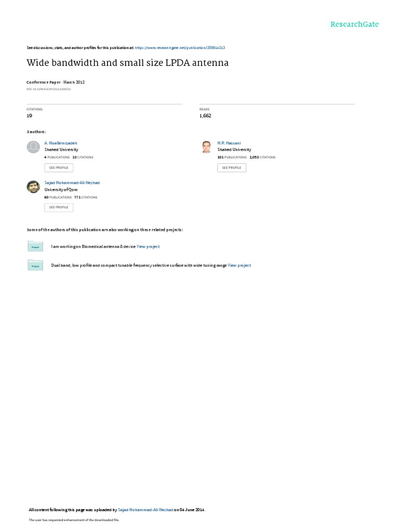Open H.R. Hassani author name link
This screenshot has height=532, width=399.
(229, 143)
